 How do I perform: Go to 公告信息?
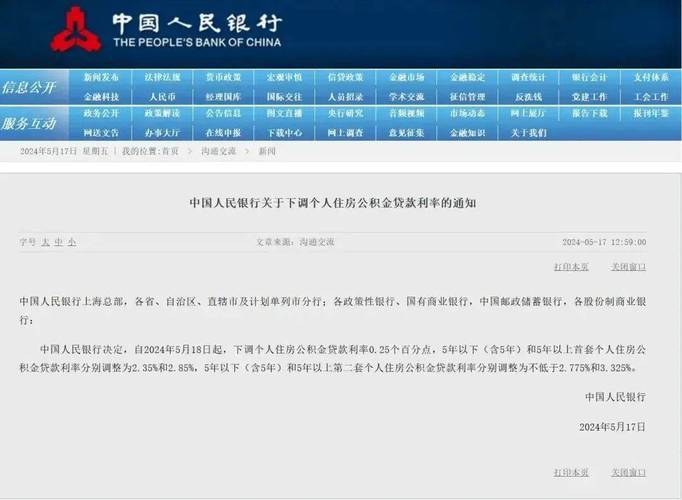[224, 113]
